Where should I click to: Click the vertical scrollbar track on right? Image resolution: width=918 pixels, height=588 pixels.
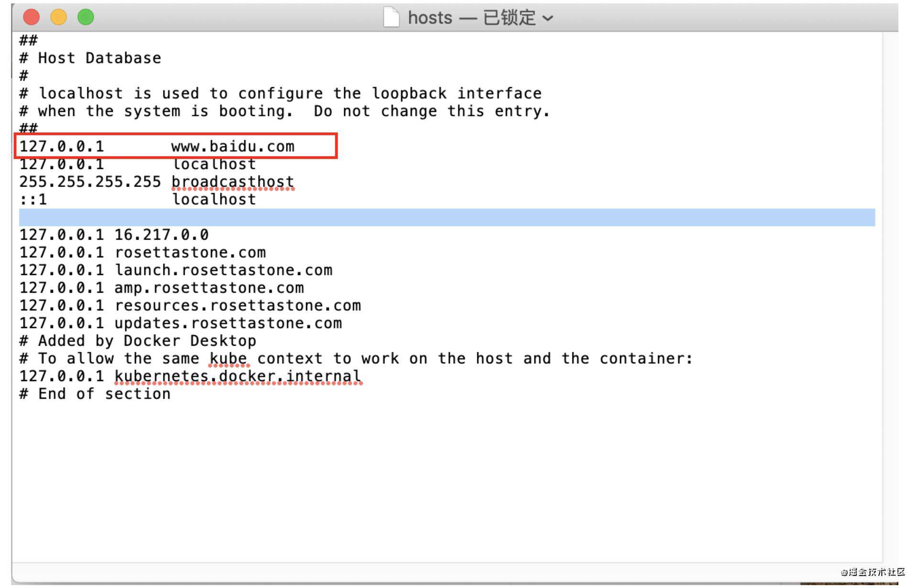tap(890, 296)
